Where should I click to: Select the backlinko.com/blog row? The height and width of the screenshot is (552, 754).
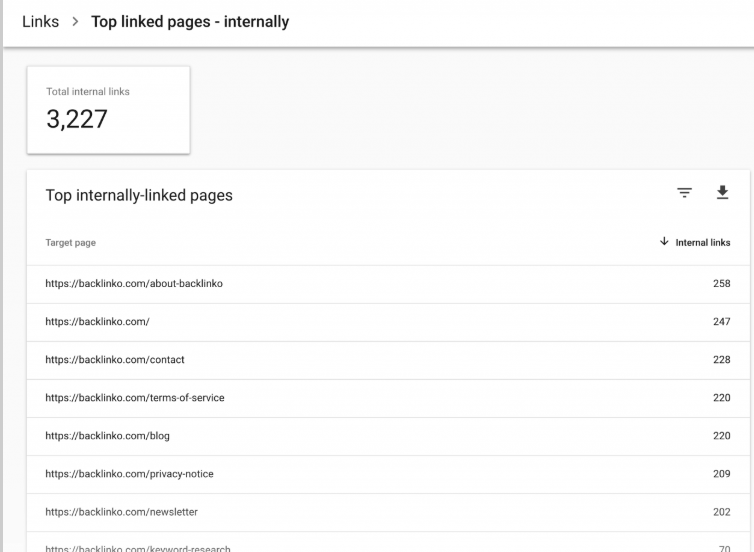click(x=388, y=436)
